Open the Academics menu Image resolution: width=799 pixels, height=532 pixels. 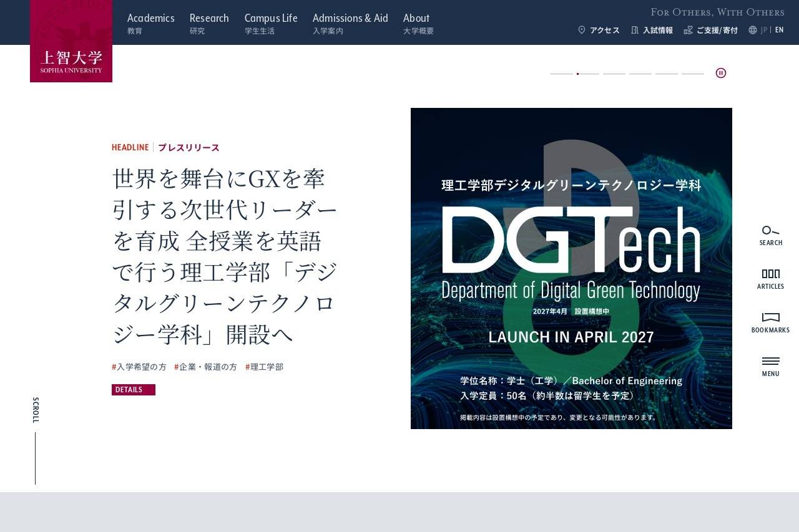(151, 23)
